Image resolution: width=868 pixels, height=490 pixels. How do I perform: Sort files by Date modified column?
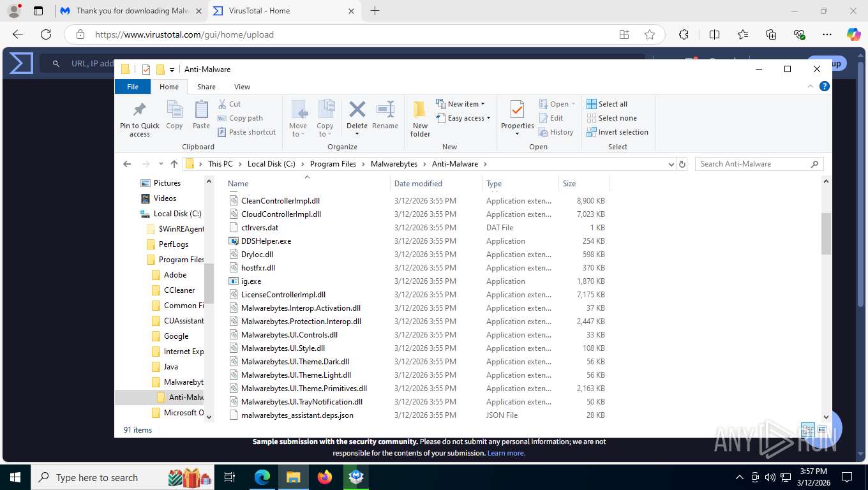coord(436,184)
